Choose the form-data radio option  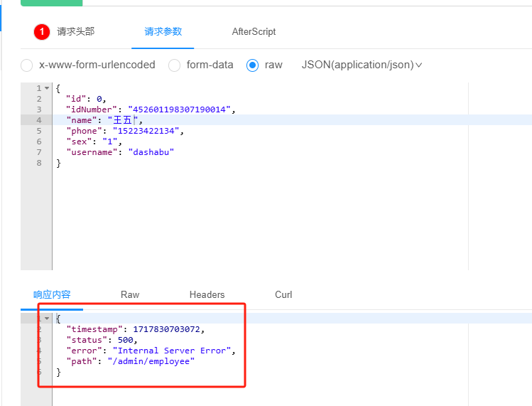point(175,65)
